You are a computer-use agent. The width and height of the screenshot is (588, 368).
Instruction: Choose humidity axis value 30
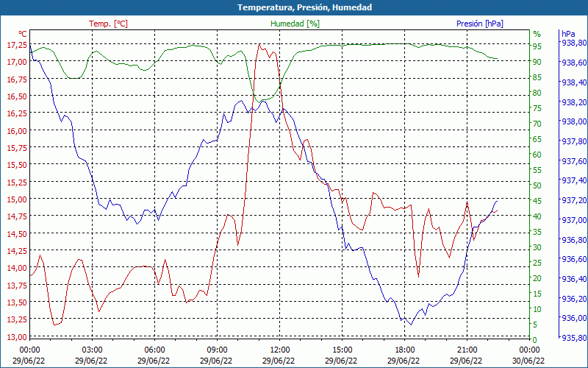click(537, 247)
